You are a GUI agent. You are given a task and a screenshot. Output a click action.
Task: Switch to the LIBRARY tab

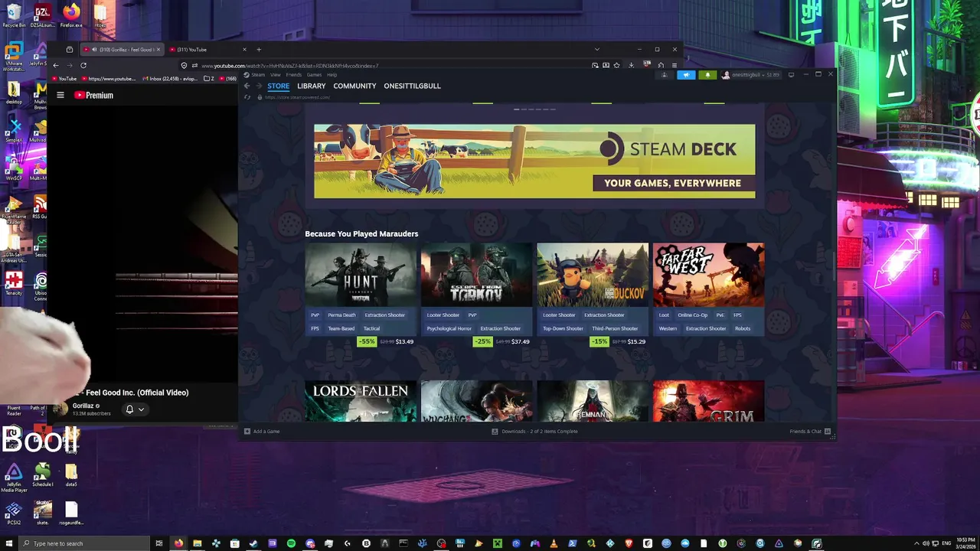312,86
